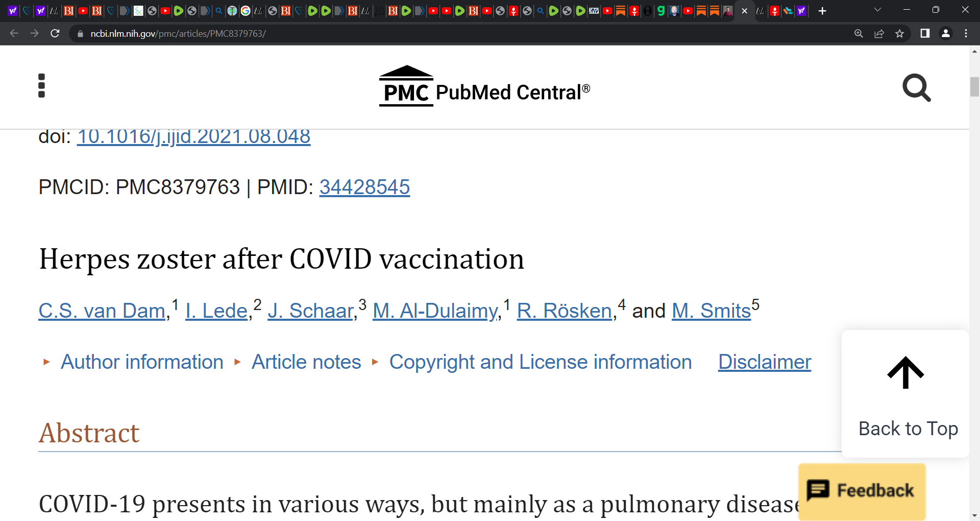This screenshot has width=980, height=521.
Task: Click the zoom magnifier in the address bar
Action: tap(859, 34)
